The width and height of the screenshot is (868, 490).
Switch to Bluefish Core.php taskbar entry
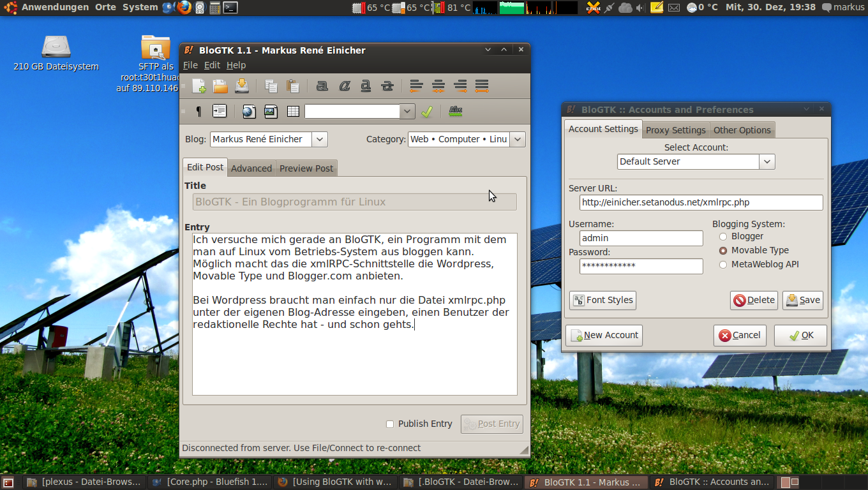210,482
